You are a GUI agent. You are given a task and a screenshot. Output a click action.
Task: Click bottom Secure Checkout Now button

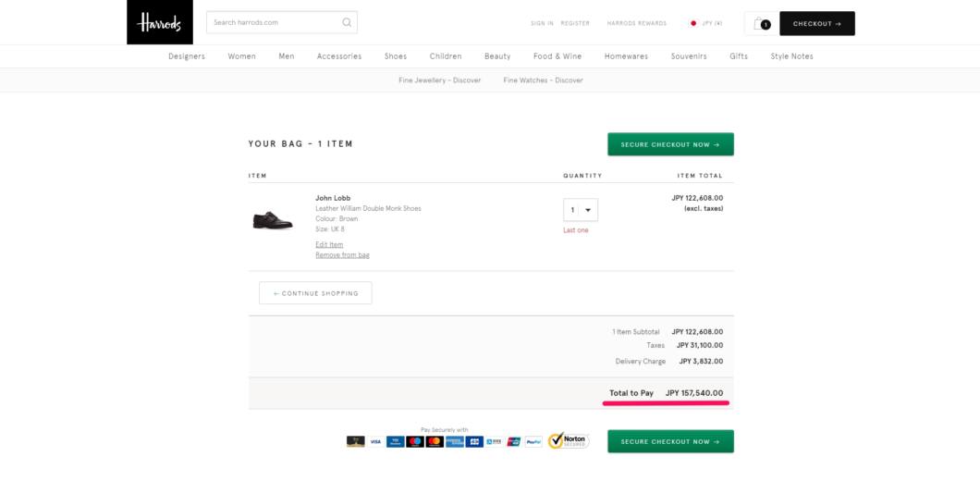(x=670, y=441)
